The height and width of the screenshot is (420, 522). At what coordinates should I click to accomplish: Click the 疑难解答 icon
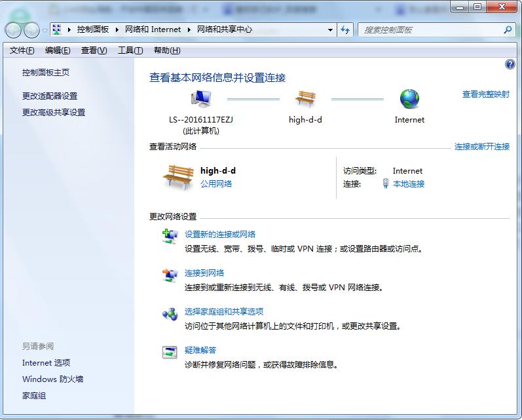tap(170, 352)
